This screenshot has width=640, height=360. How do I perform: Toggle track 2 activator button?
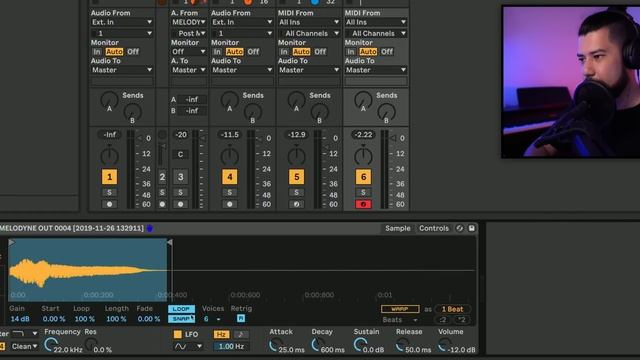(x=162, y=177)
